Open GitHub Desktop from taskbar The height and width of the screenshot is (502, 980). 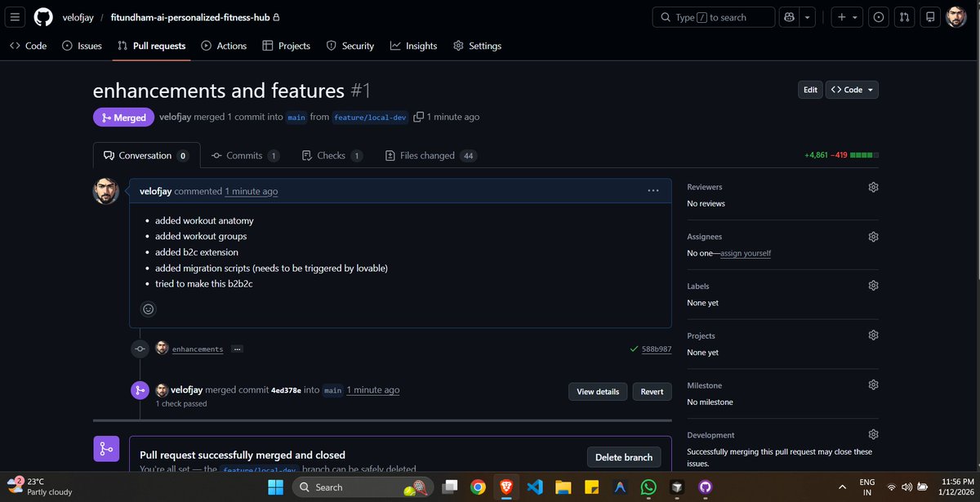705,487
